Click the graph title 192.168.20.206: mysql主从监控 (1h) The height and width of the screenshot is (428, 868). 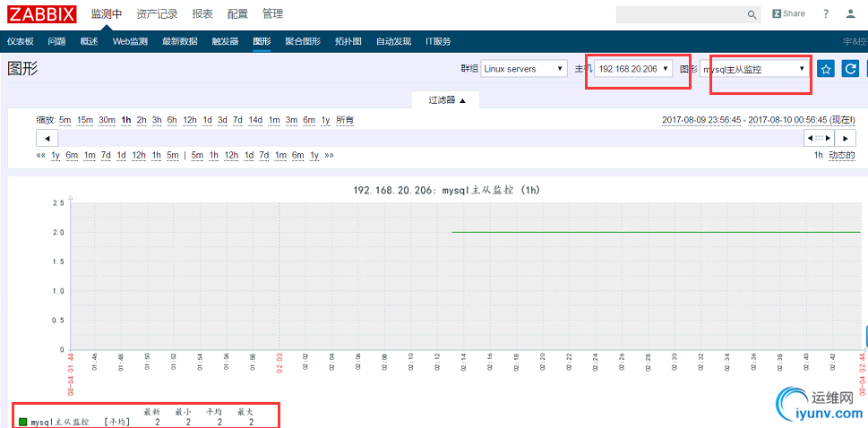pos(447,191)
